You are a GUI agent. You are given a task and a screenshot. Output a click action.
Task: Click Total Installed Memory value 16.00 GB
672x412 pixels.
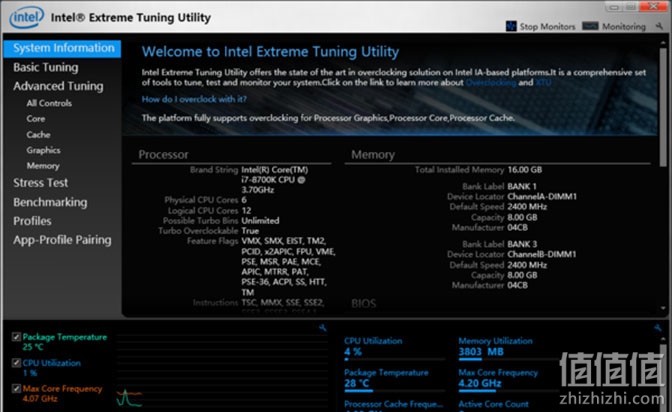tap(525, 170)
